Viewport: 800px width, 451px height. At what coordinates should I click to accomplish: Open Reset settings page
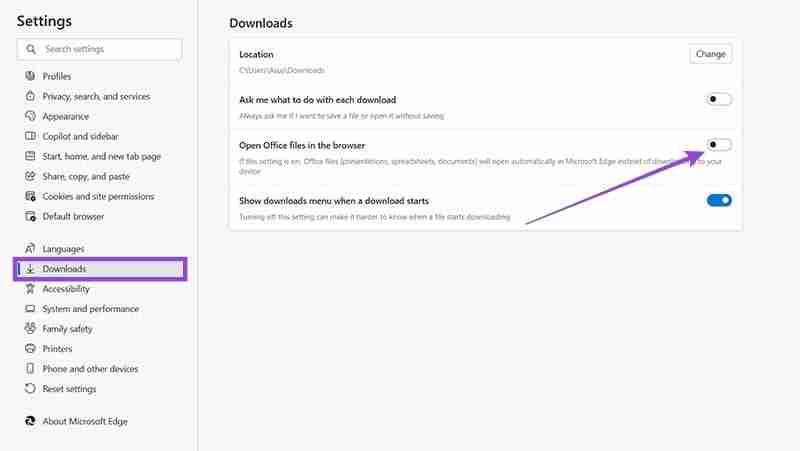click(69, 389)
